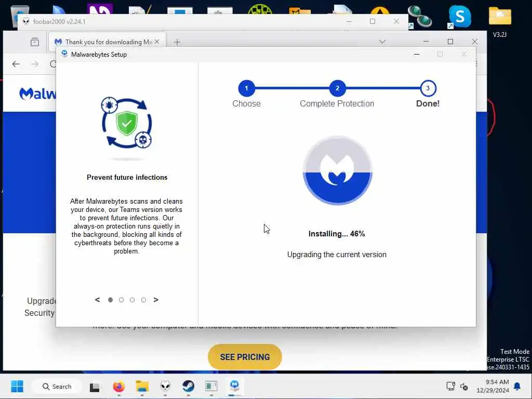Screen dimensions: 532x399
Task: Maximize the foobar2000 window
Action: pos(373,21)
